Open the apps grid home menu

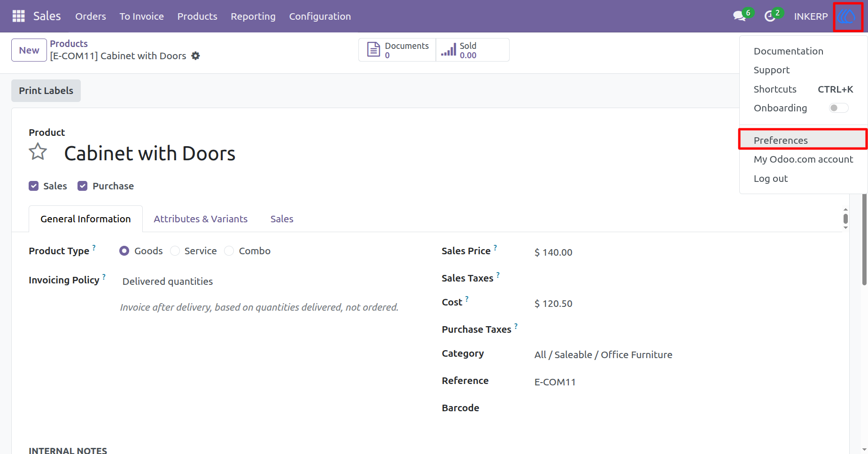(18, 16)
